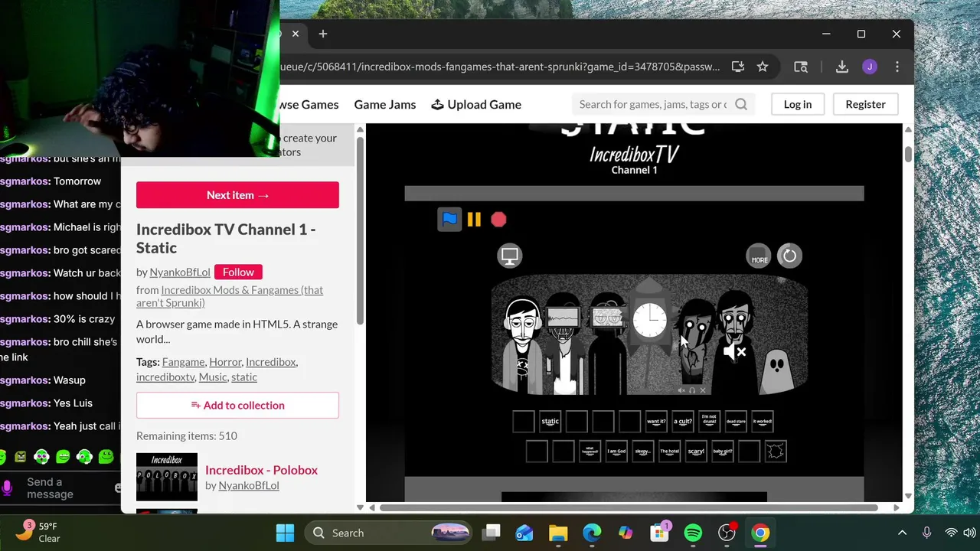The height and width of the screenshot is (551, 980).
Task: Click the green flag start icon
Action: pyautogui.click(x=449, y=220)
